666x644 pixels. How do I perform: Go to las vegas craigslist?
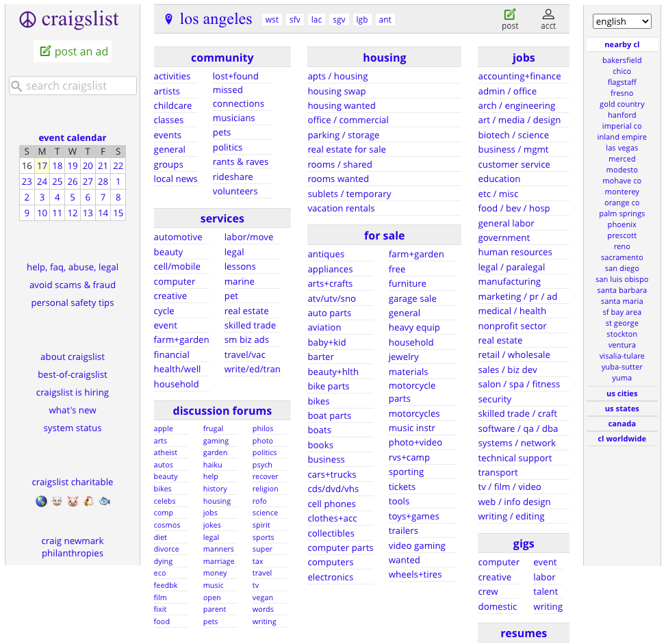(x=622, y=148)
